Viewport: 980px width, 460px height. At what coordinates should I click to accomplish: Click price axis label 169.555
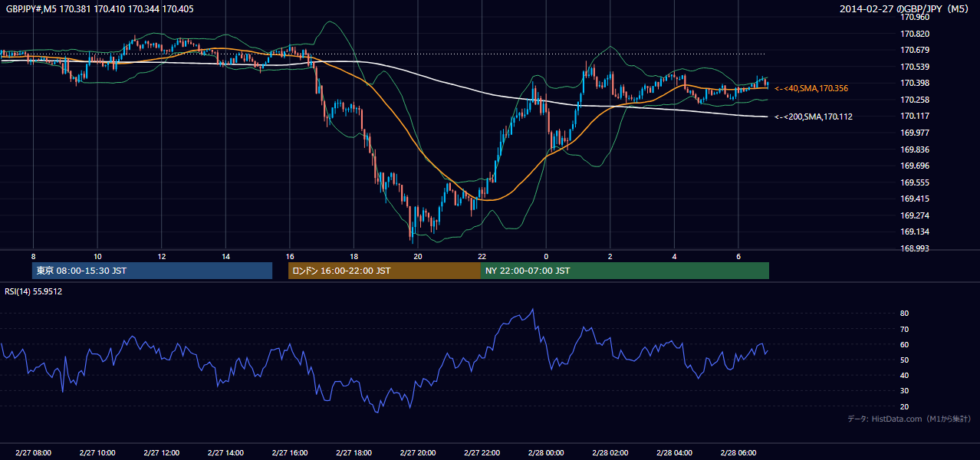(x=914, y=182)
